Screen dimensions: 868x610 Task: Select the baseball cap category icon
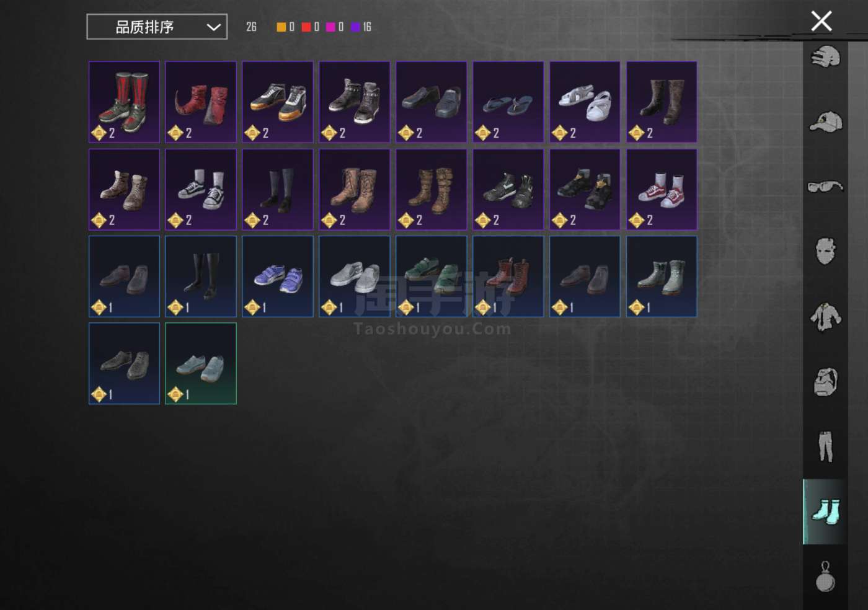(825, 121)
